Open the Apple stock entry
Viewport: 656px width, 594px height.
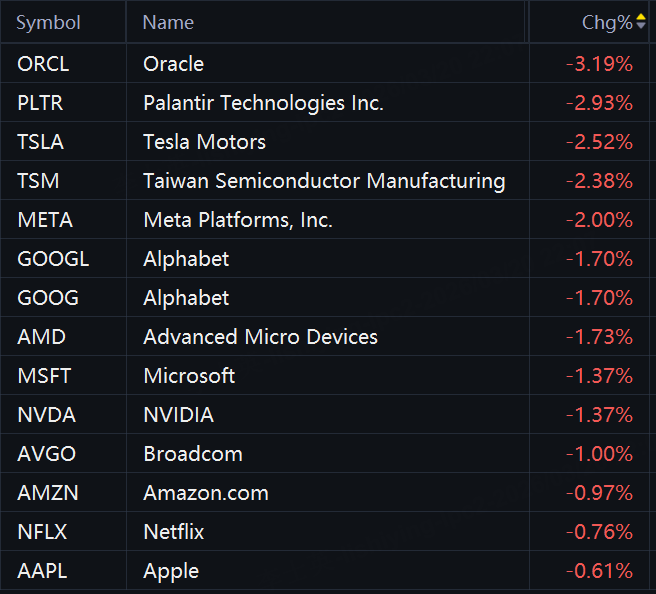coord(171,571)
